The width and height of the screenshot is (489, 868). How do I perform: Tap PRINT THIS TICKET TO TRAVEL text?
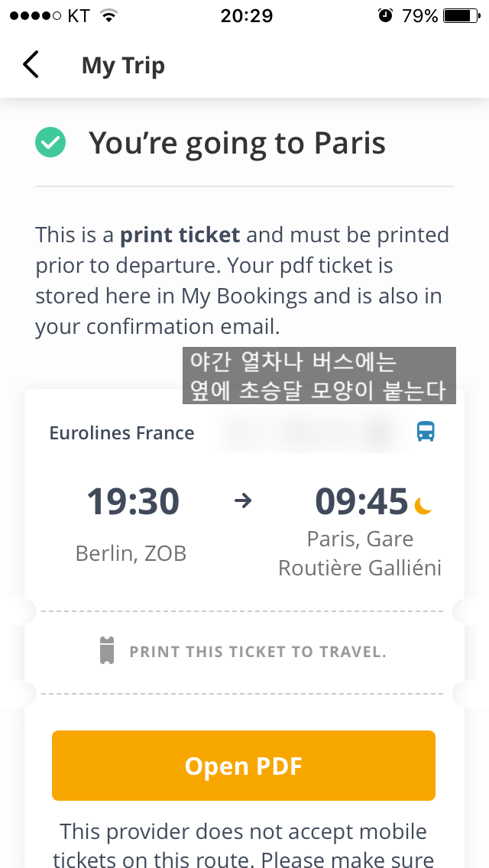click(257, 652)
